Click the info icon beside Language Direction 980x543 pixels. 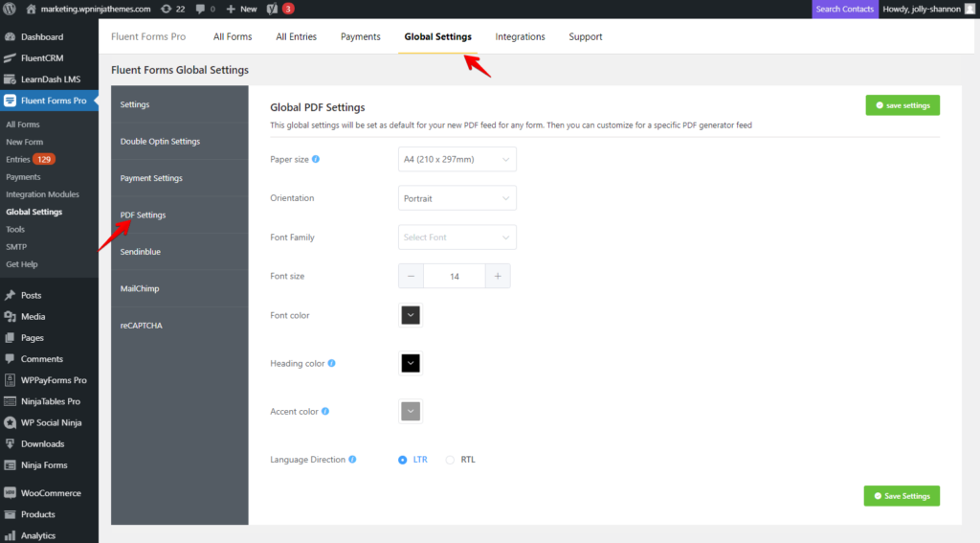tap(352, 459)
